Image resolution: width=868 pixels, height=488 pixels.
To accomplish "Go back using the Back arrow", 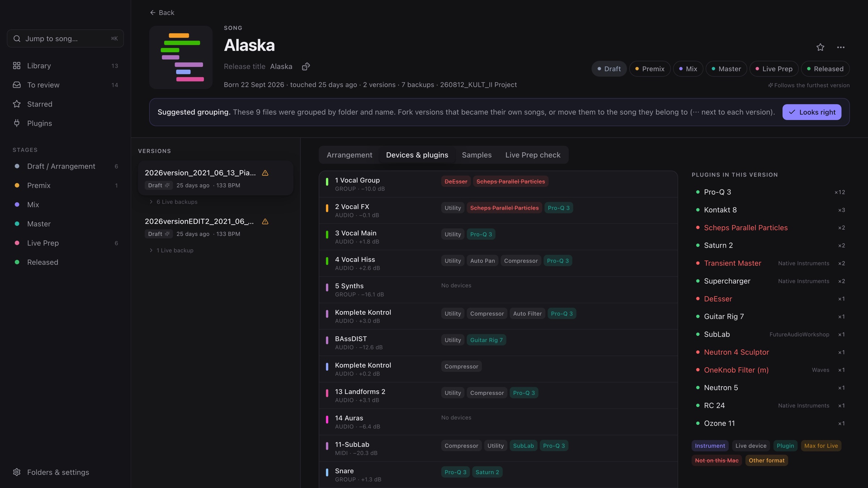I will pos(162,13).
